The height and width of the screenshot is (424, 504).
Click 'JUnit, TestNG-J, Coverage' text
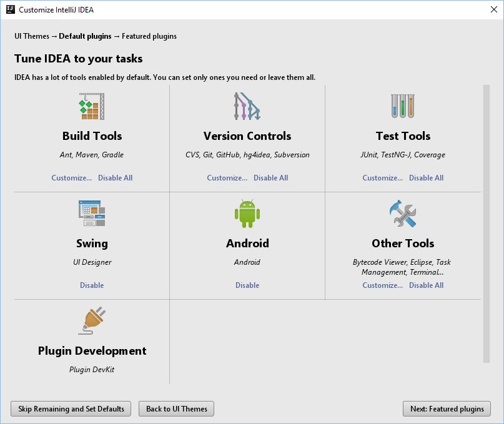coord(403,155)
